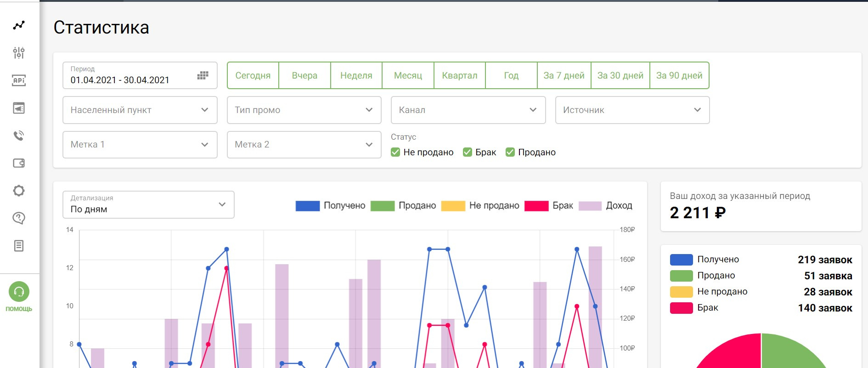Switch to the За 30 дней tab
Screen dimensions: 868x368
pyautogui.click(x=620, y=75)
